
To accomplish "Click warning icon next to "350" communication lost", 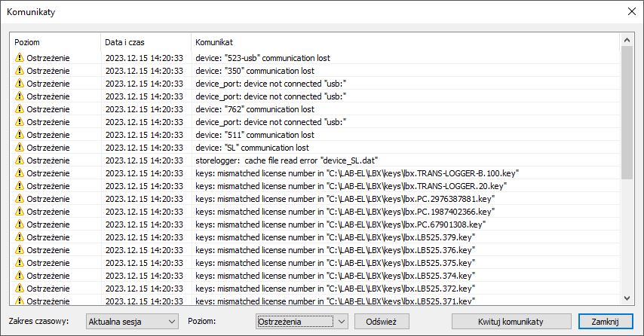I will click(20, 70).
